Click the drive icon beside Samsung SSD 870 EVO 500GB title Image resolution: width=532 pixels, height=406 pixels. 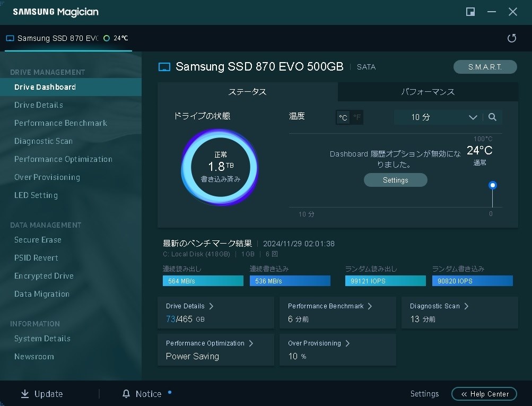pyautogui.click(x=164, y=67)
